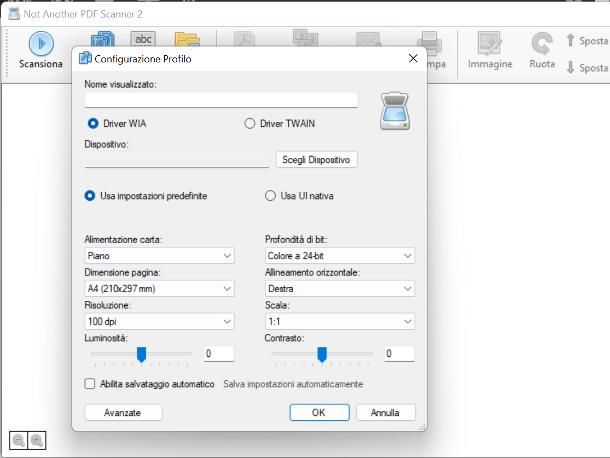The height and width of the screenshot is (458, 610).
Task: Click the Contrasto slider handle
Action: 322,355
